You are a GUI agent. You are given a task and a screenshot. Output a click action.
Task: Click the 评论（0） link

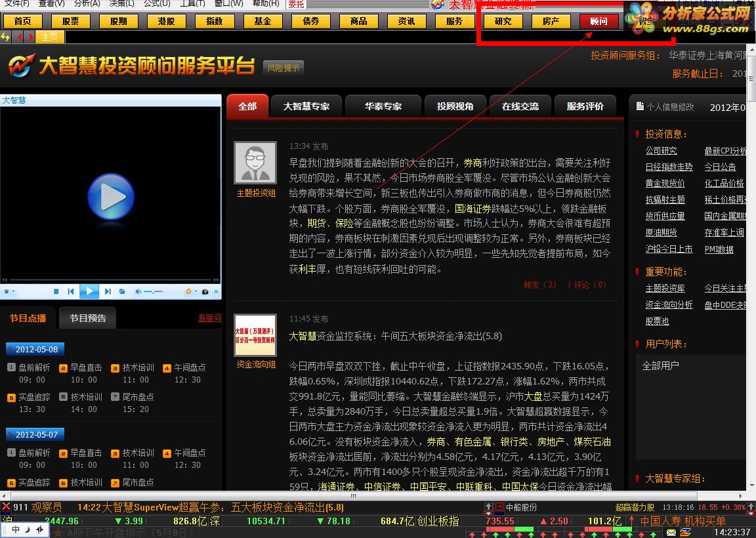tap(590, 285)
